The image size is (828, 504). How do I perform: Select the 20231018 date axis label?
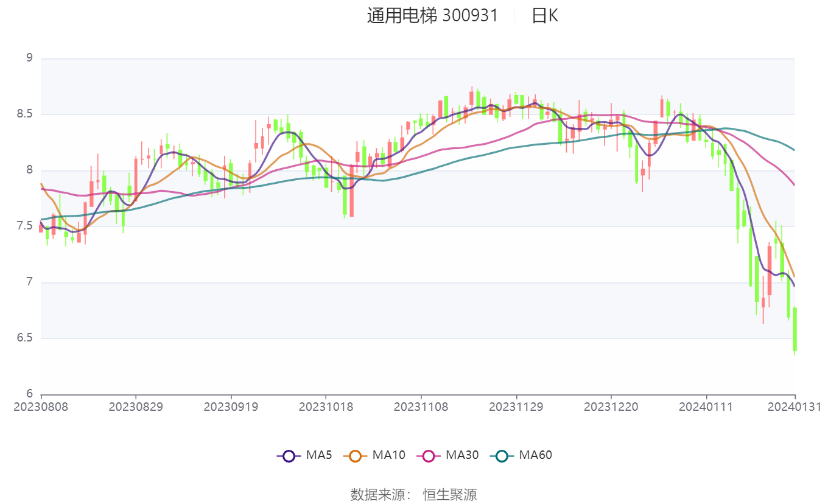(x=326, y=407)
